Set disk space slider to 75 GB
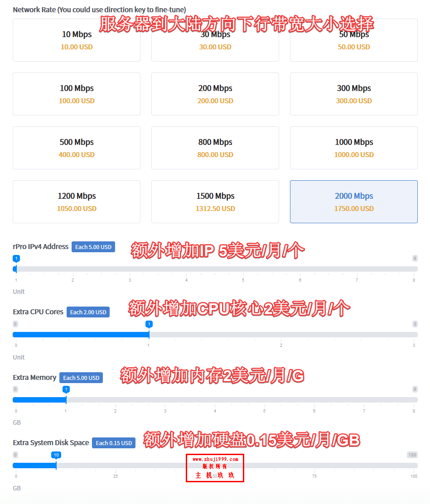This screenshot has width=430, height=504. pyautogui.click(x=314, y=466)
